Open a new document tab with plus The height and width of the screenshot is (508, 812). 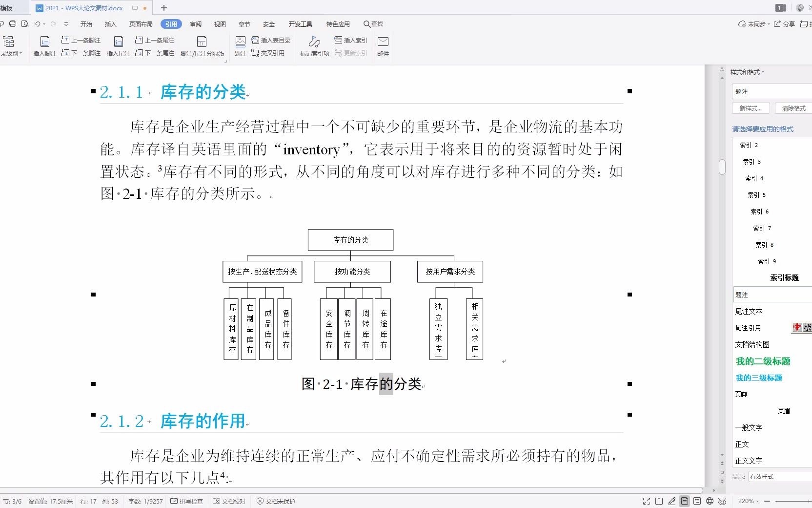[164, 8]
